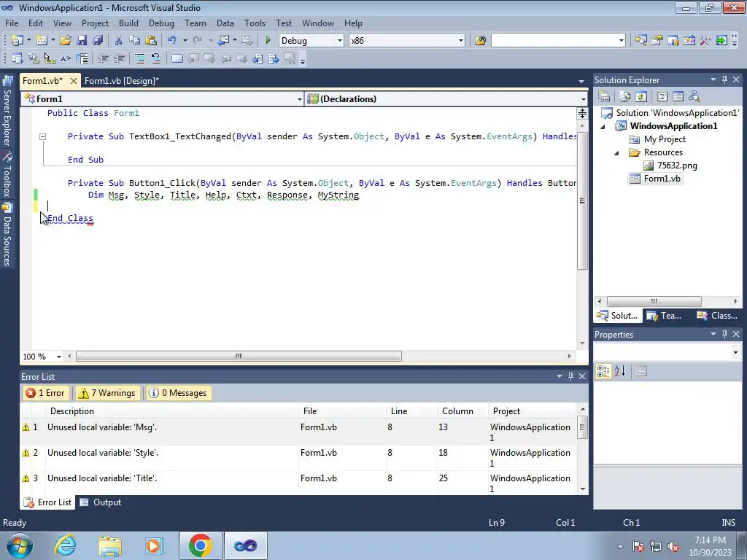Click the Save All icon

click(98, 41)
